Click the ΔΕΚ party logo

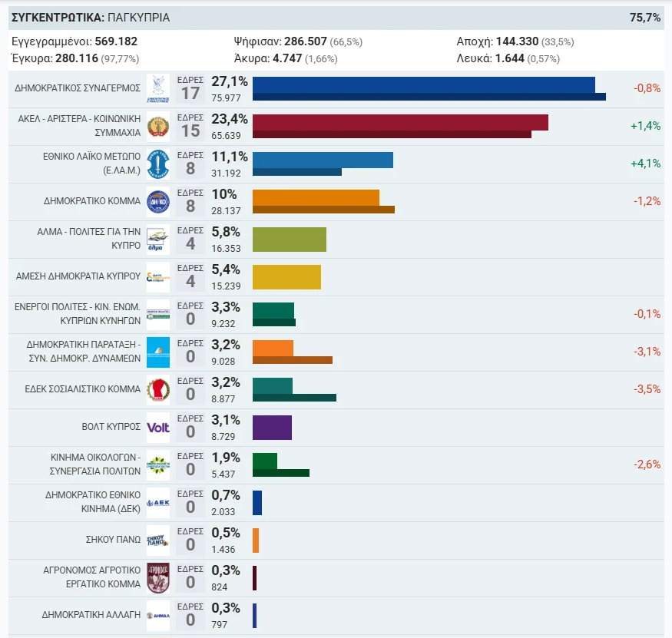tap(158, 503)
